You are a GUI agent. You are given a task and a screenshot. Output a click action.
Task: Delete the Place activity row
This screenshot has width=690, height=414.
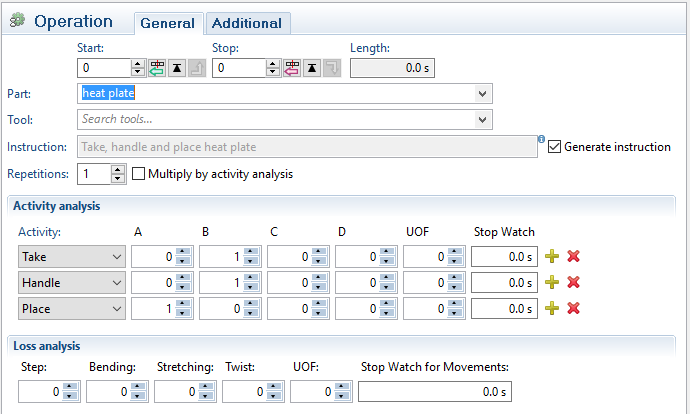[x=573, y=308]
